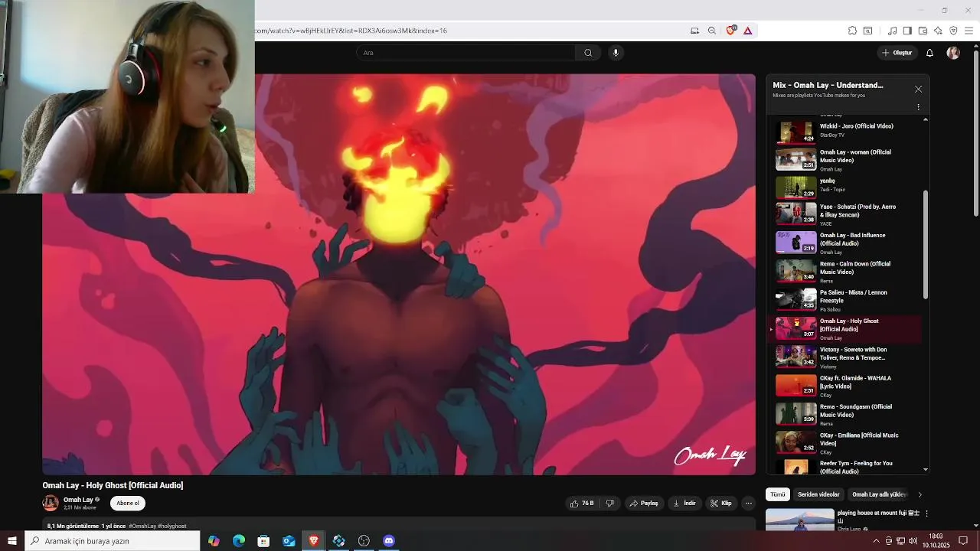980x551 pixels.
Task: Open the media control music note icon
Action: 892,31
